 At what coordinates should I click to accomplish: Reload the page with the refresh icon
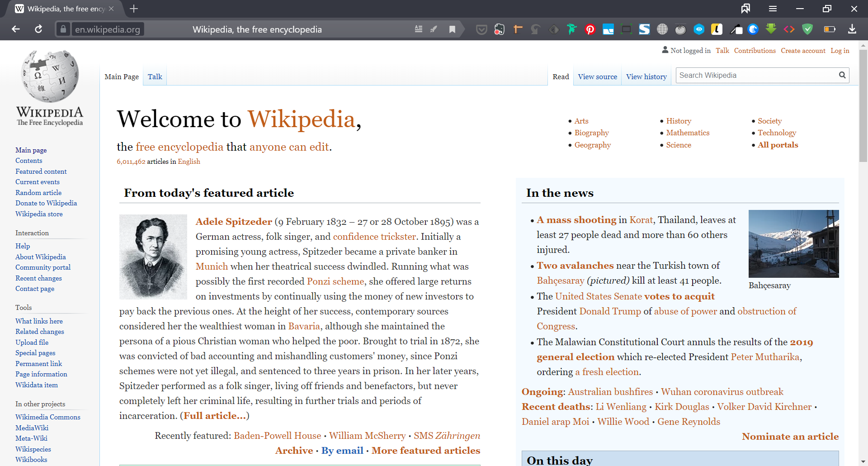(x=38, y=29)
